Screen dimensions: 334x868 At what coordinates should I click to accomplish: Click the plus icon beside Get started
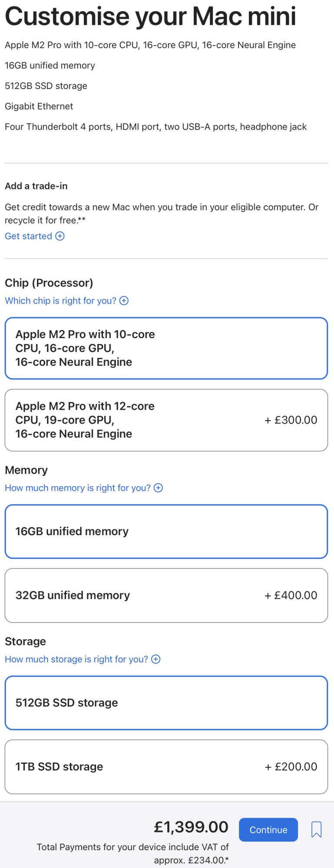point(60,236)
